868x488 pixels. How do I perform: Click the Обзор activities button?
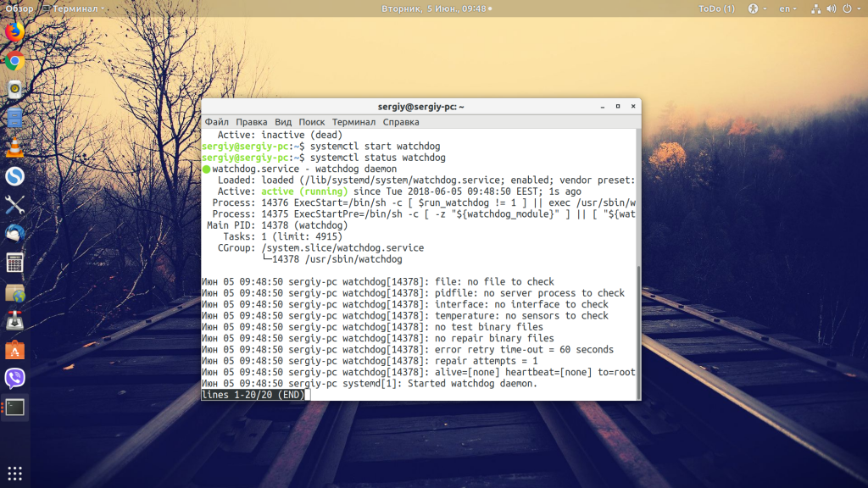click(19, 8)
